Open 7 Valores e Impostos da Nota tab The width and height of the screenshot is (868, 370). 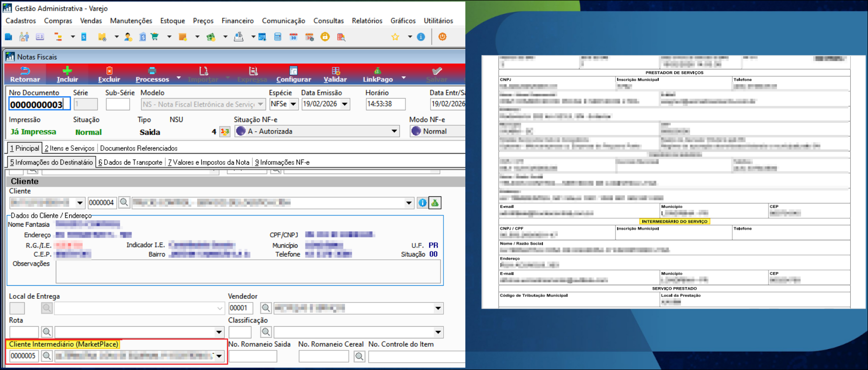[209, 162]
